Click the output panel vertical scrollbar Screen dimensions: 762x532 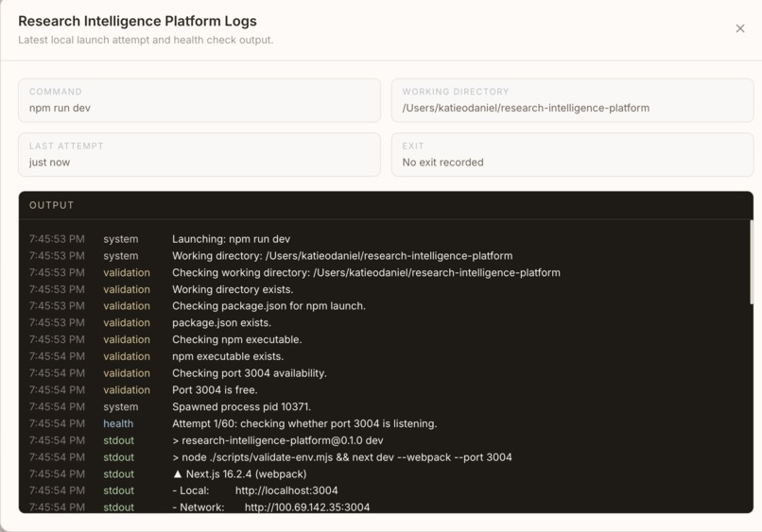[751, 265]
